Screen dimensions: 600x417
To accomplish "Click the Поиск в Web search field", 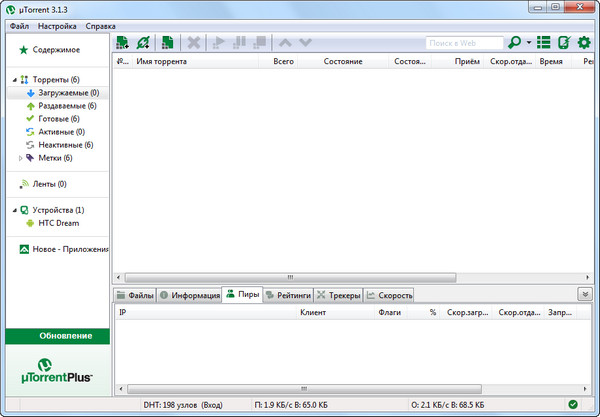I will pos(464,43).
